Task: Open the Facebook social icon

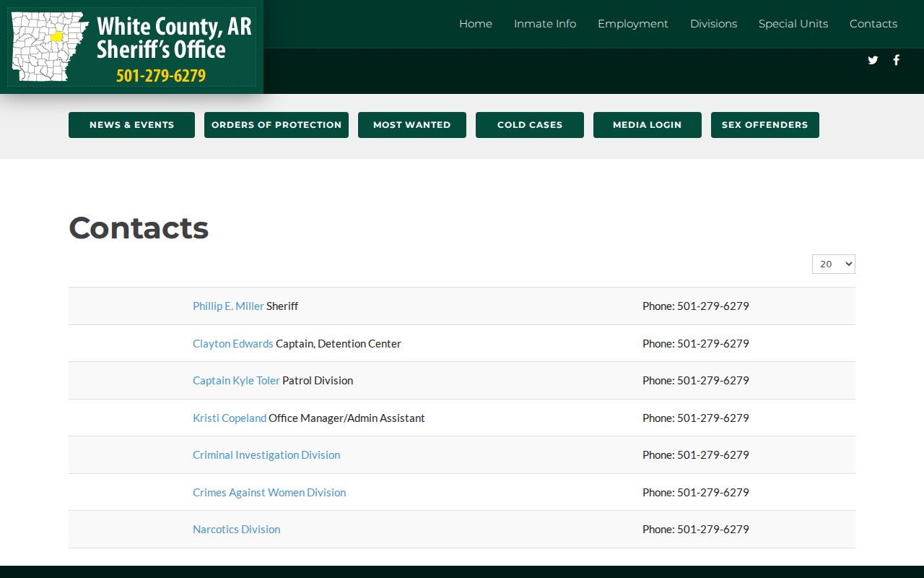Action: tap(896, 60)
